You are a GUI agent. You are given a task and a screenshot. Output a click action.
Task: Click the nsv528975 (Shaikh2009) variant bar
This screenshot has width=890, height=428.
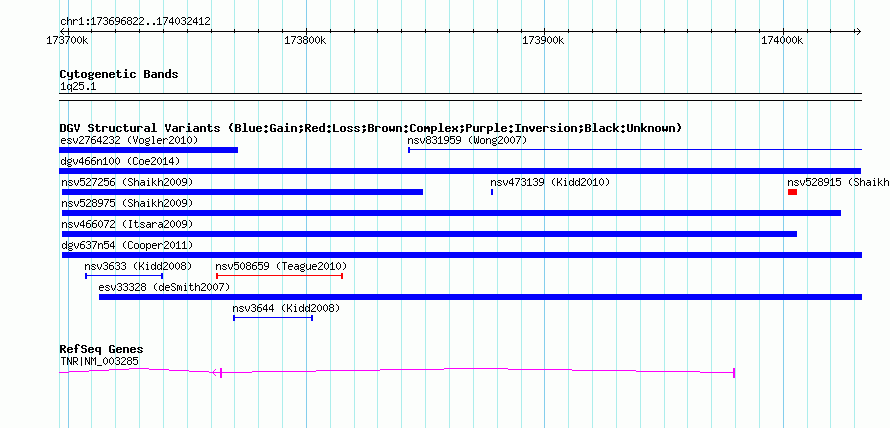(451, 213)
